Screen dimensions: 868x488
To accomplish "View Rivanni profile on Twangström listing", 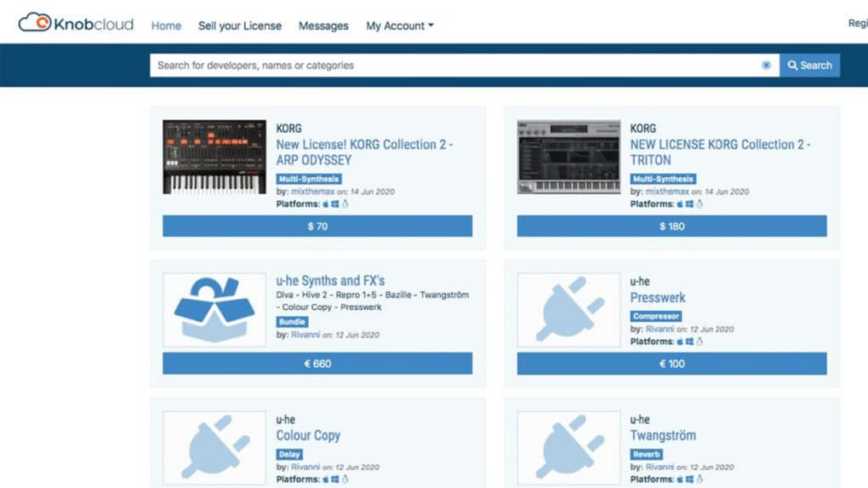I will point(660,467).
